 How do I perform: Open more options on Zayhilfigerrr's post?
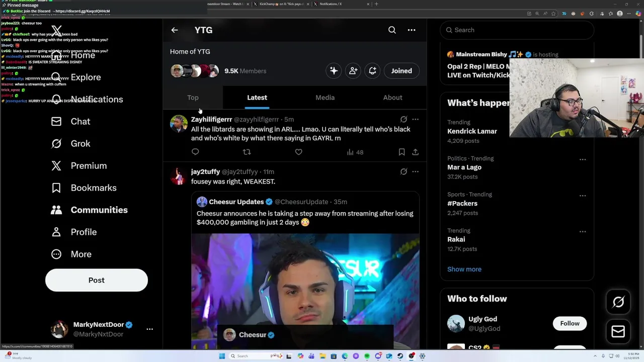pos(415,119)
